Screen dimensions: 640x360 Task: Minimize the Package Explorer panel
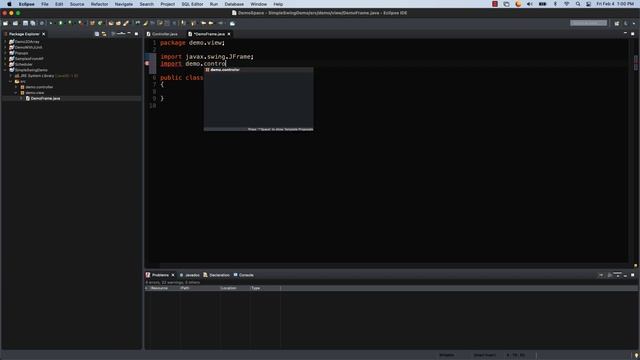(x=129, y=34)
